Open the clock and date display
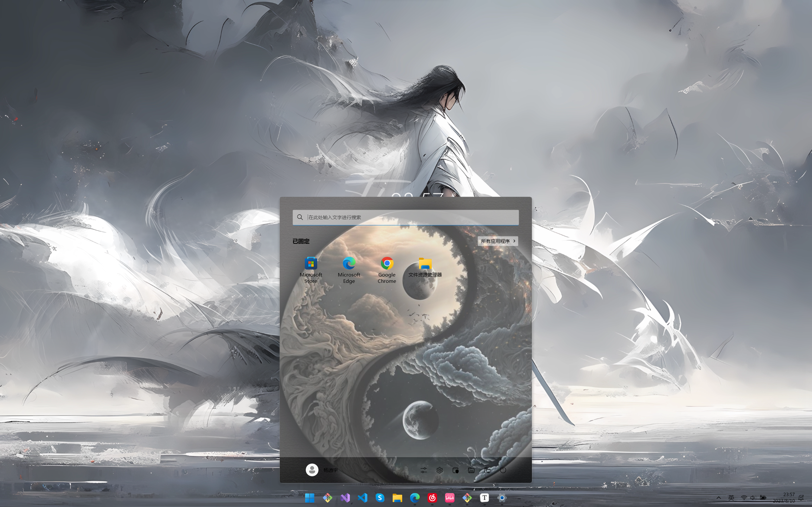The image size is (812, 507). (x=784, y=497)
